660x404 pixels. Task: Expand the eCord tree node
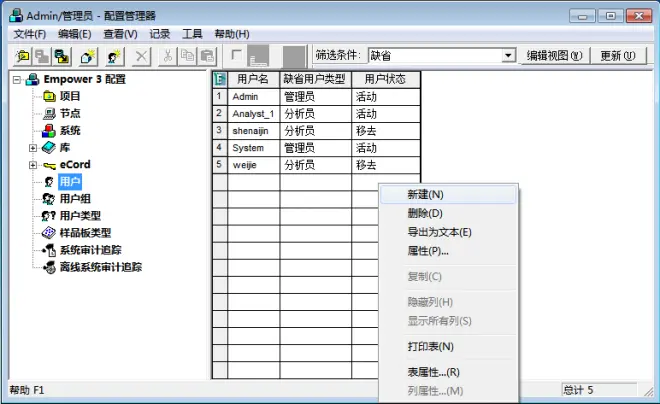point(33,165)
